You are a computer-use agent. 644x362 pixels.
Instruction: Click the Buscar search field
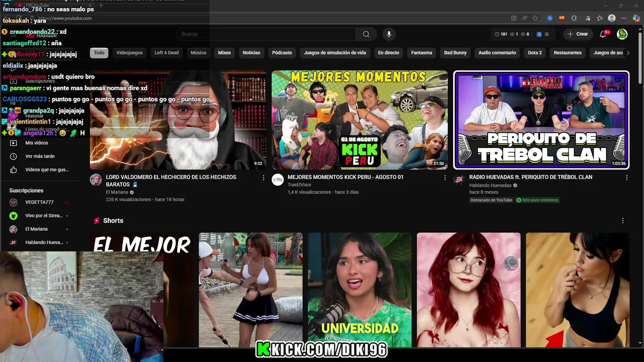click(266, 34)
